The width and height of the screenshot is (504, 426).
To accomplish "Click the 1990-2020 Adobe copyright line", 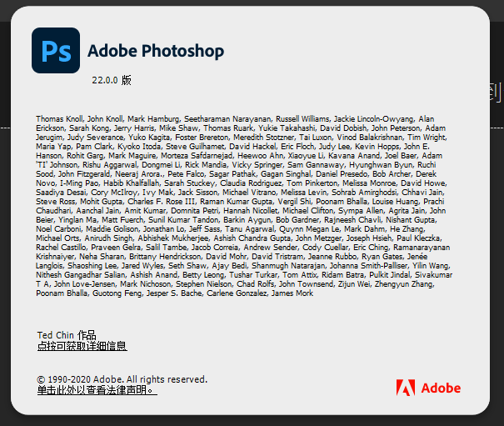I will click(122, 378).
